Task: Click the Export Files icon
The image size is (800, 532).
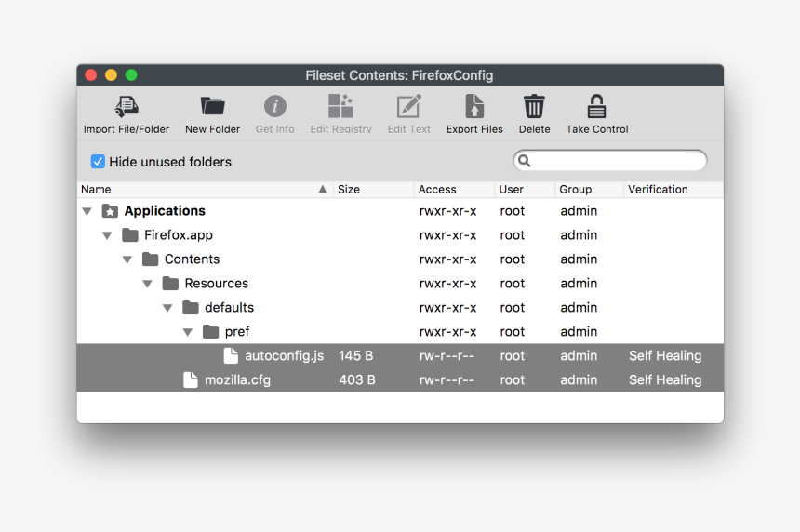Action: click(x=474, y=106)
